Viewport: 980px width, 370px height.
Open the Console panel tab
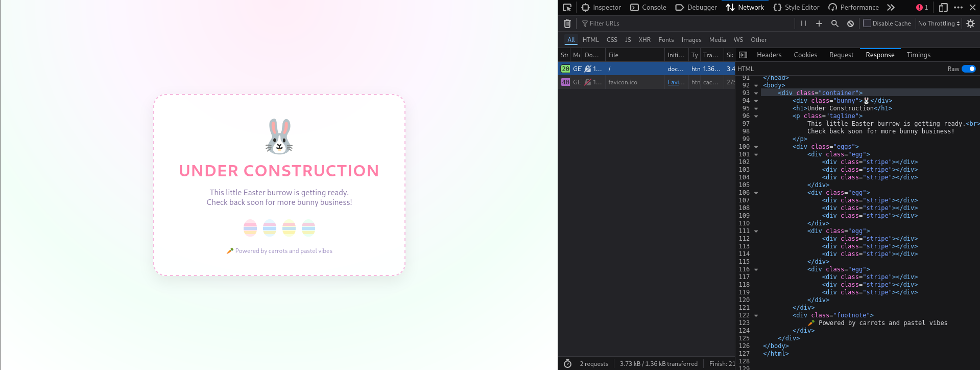tap(648, 8)
